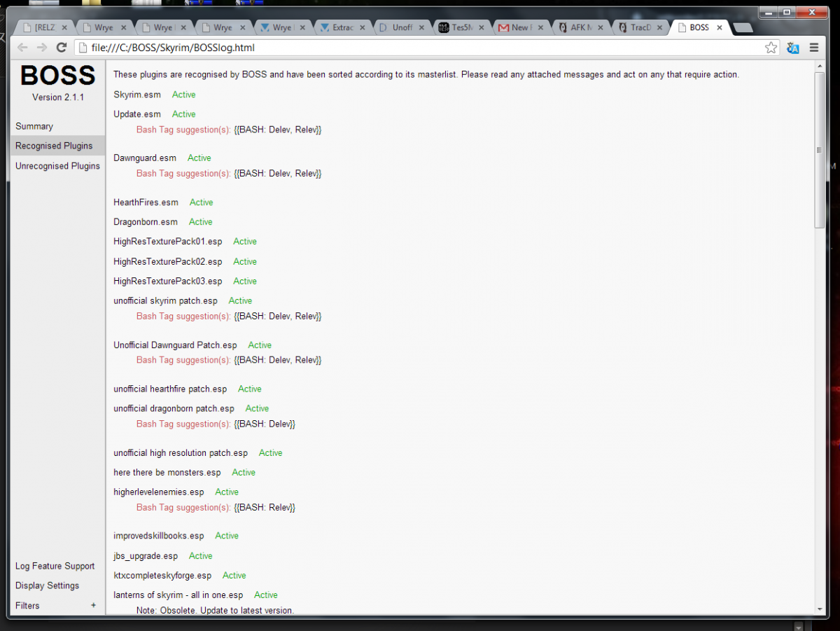
Task: Click the Obsolete note under lanterns of skyrim
Action: coord(216,611)
